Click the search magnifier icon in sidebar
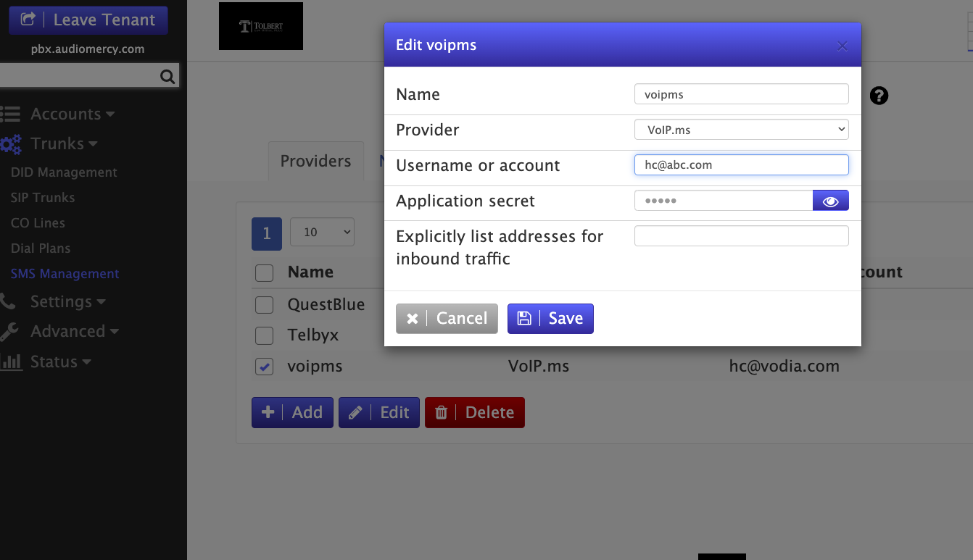 (x=167, y=76)
